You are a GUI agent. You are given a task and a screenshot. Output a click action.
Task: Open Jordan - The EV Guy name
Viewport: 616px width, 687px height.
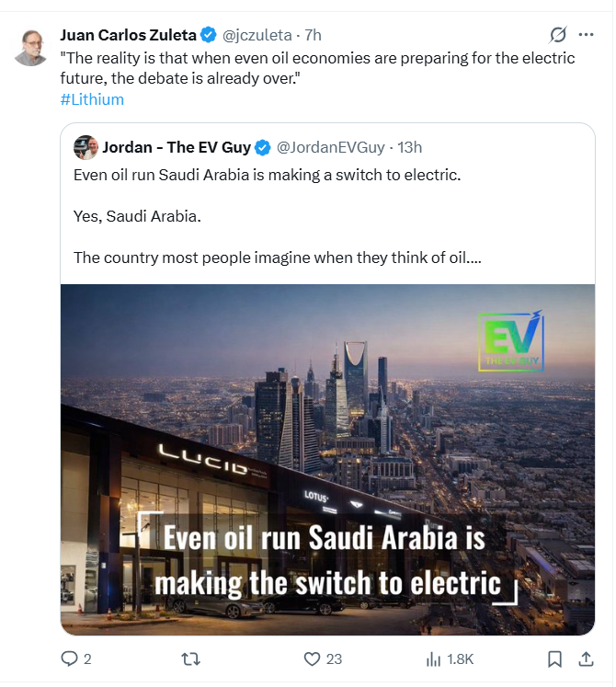pyautogui.click(x=177, y=147)
